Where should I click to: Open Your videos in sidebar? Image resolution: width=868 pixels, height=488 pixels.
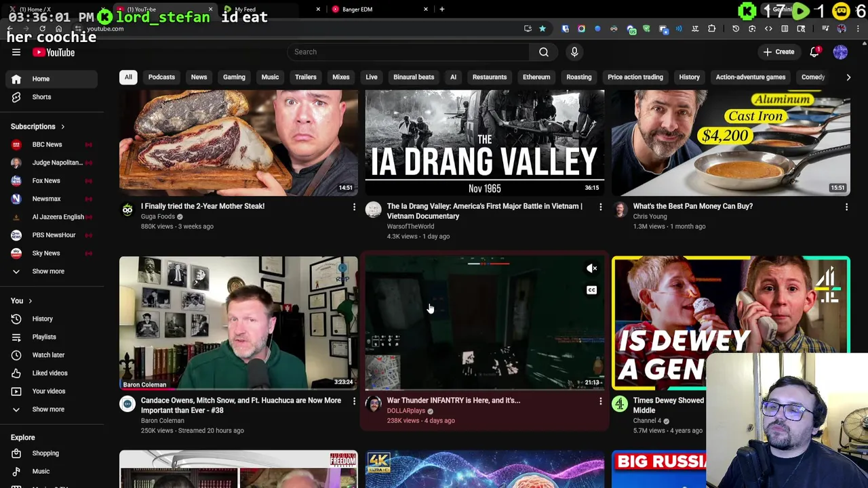[x=52, y=391]
